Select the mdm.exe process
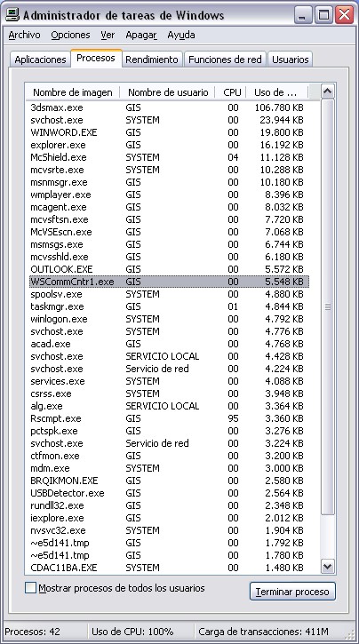 (x=169, y=468)
